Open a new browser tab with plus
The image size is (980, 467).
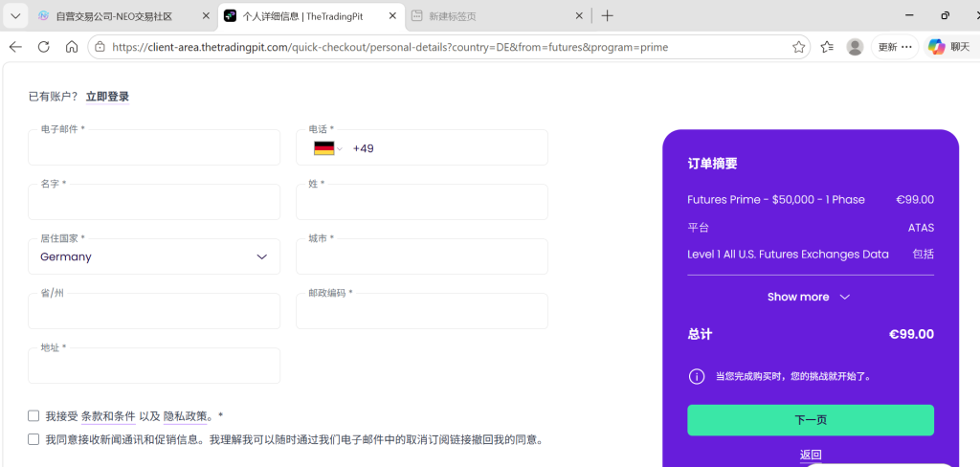click(x=607, y=16)
